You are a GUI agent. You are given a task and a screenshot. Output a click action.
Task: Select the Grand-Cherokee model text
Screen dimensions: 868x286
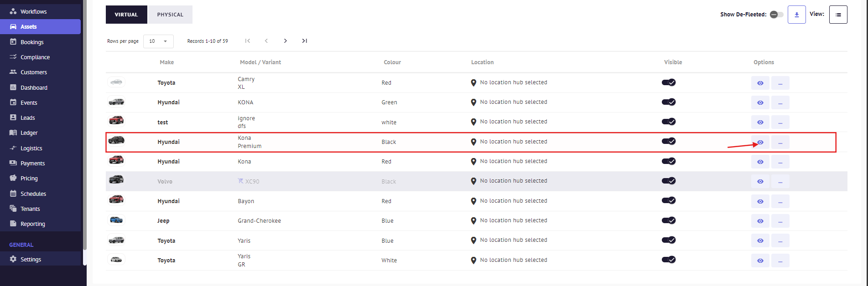tap(260, 221)
